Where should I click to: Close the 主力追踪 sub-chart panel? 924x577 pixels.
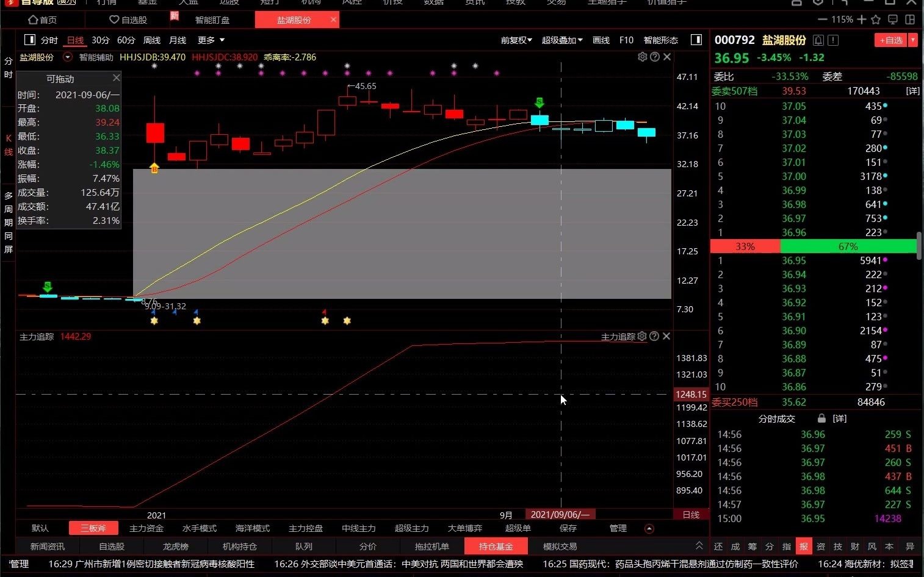(666, 336)
